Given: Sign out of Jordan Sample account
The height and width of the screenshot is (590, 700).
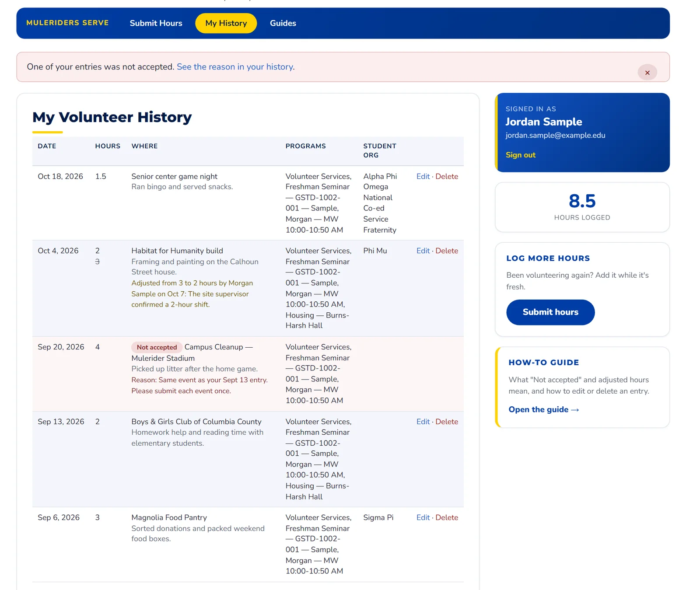Looking at the screenshot, I should click(x=520, y=155).
